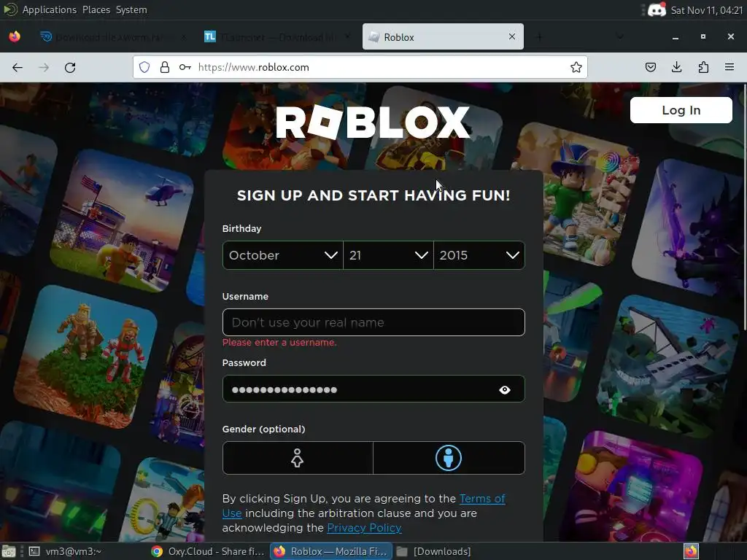The image size is (747, 560).
Task: Click the 'Please enter a username.' error text
Action: point(279,343)
